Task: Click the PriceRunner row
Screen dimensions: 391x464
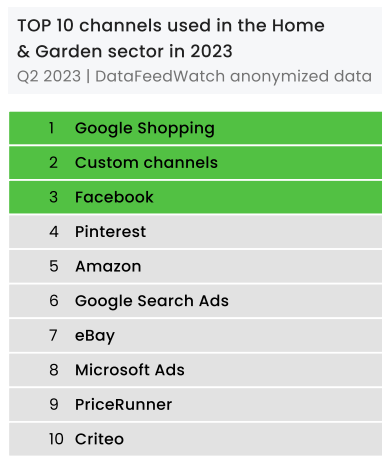Action: [195, 405]
